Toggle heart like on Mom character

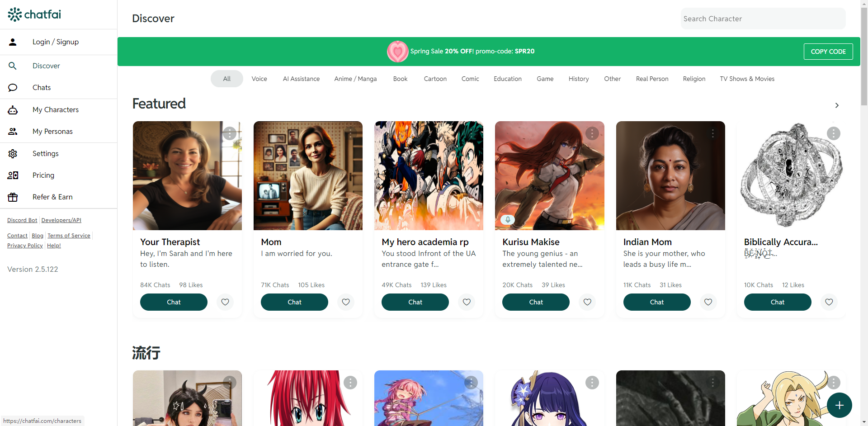tap(346, 302)
